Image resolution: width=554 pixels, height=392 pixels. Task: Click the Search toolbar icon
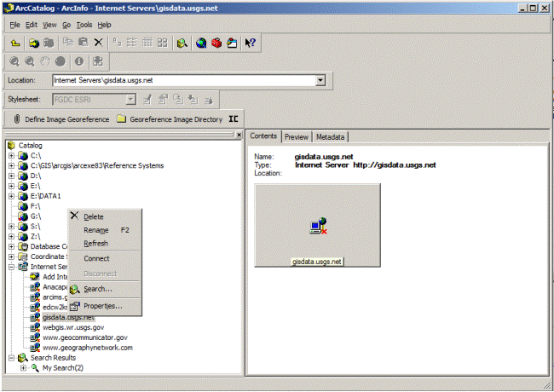point(182,43)
